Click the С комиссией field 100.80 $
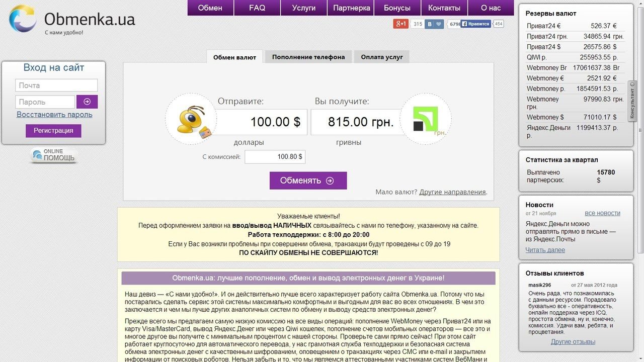The width and height of the screenshot is (644, 362). click(x=275, y=157)
